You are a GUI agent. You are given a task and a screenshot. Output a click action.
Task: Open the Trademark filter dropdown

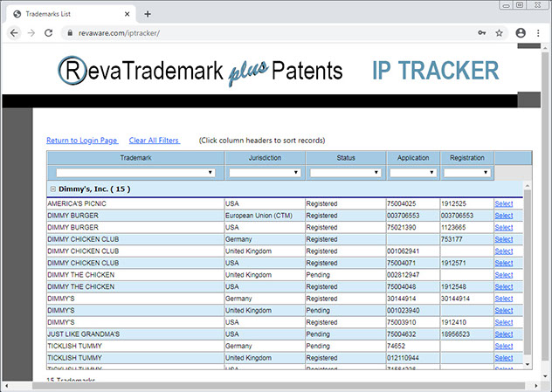click(x=135, y=173)
